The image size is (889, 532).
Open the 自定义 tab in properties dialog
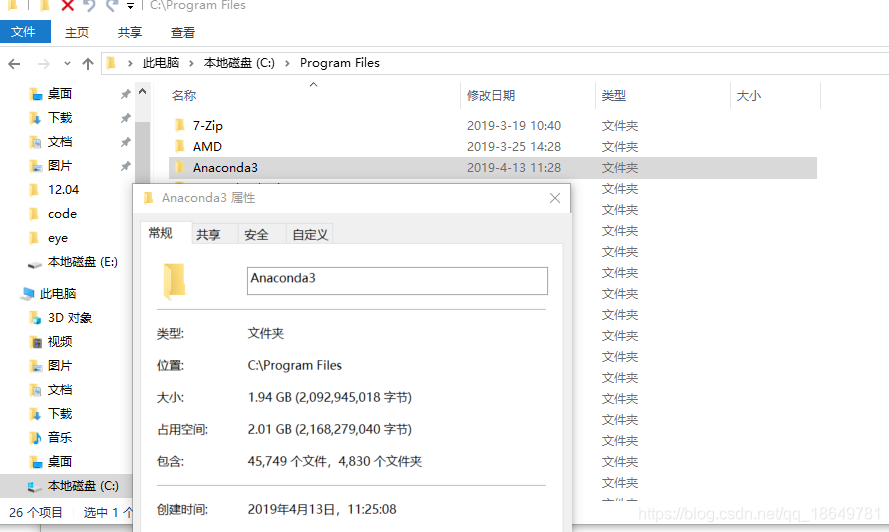coord(310,234)
